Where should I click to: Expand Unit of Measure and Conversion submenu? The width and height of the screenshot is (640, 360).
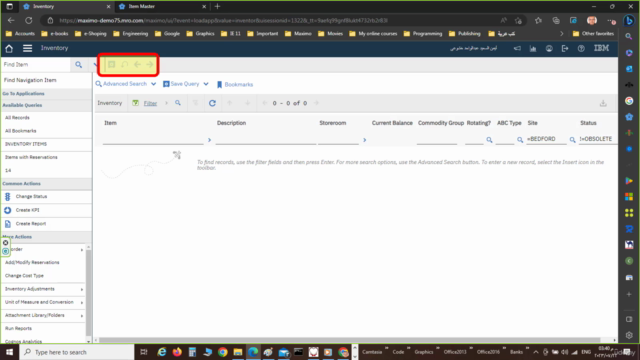click(x=82, y=302)
